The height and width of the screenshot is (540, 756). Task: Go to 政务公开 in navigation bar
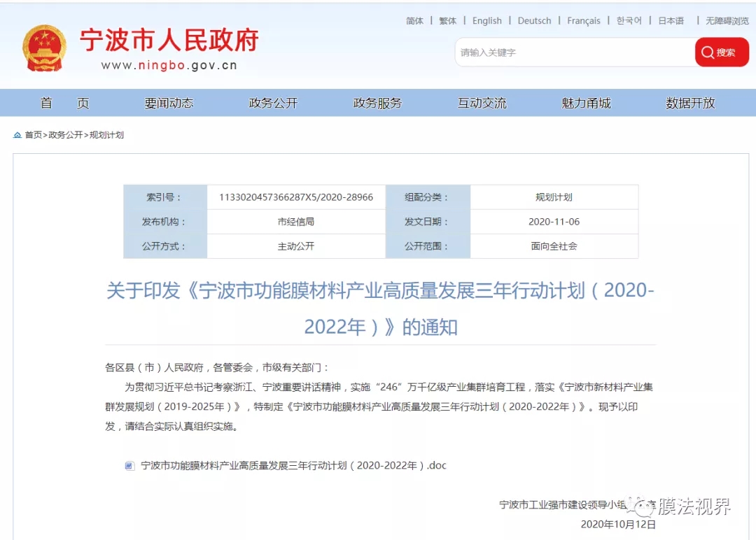coord(273,103)
